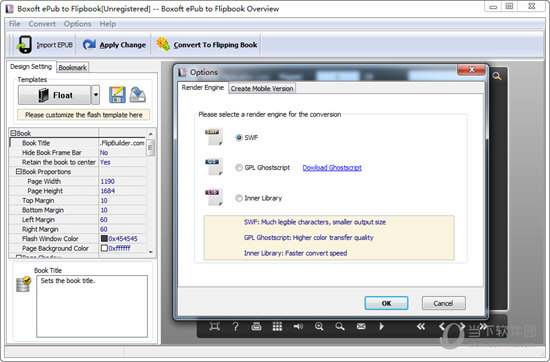Click the save template floppy icon
Viewport: 550px width, 362px height.
coord(117,95)
